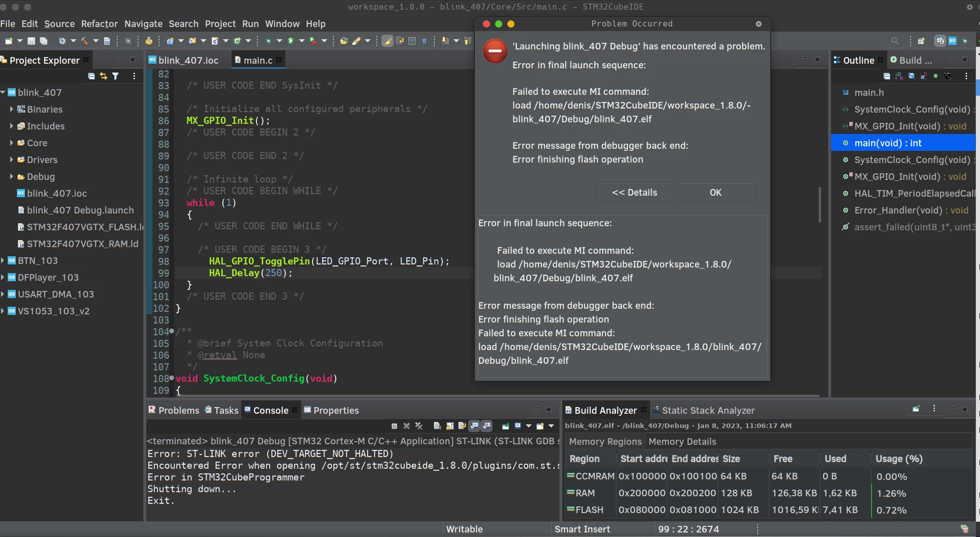
Task: Click Terminate square in Console toolbar
Action: point(394,426)
